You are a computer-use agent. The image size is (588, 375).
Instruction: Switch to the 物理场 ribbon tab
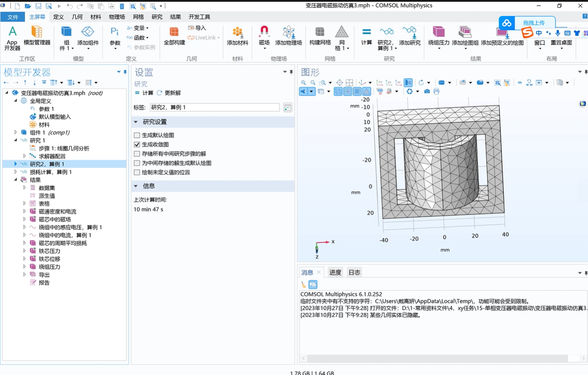pos(117,17)
